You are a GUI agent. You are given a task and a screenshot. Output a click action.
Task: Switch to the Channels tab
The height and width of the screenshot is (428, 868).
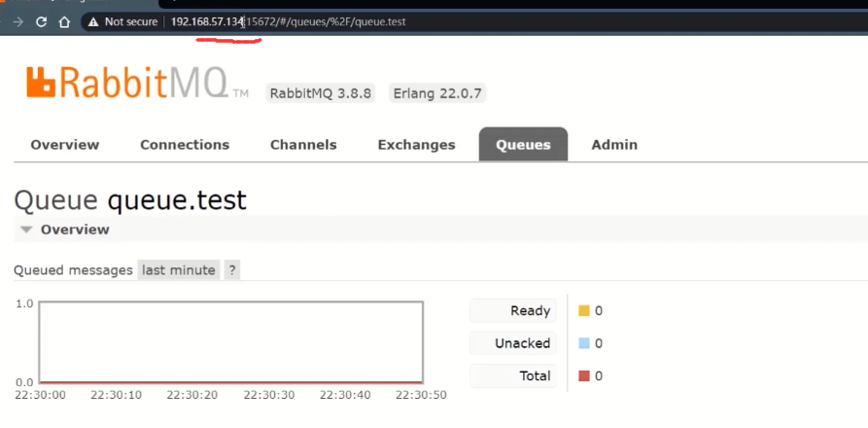pos(303,145)
